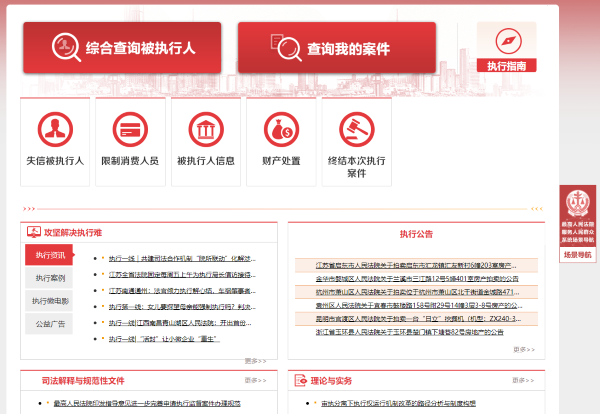Open the 昆明市官渡区人民法院 excavator notice

(418, 319)
